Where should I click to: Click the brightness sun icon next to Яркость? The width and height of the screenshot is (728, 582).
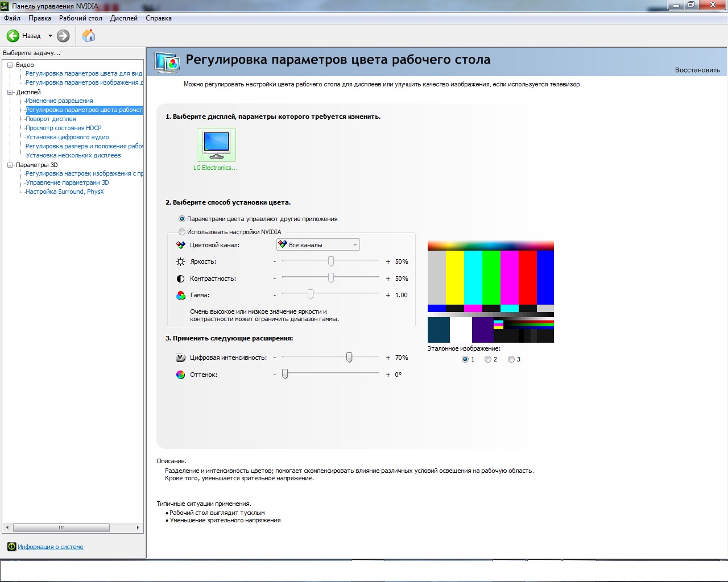coord(180,261)
